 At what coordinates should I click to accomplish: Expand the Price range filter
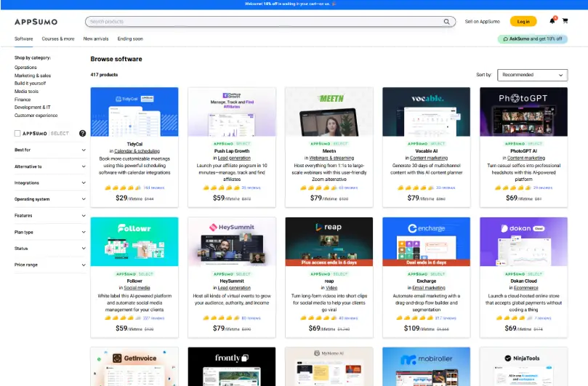click(x=50, y=265)
